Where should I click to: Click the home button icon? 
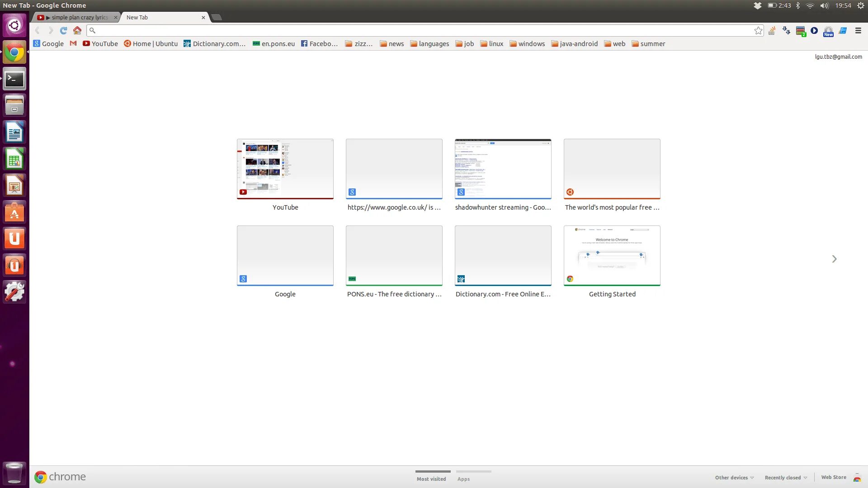point(77,31)
